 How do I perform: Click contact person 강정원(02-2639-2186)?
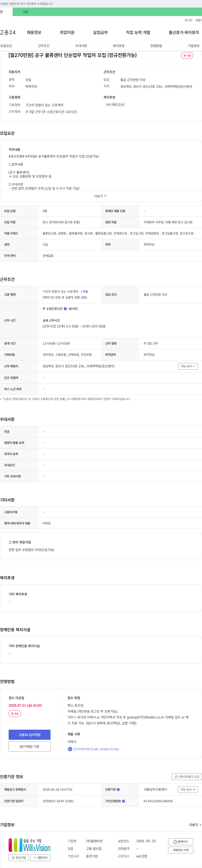point(58,801)
